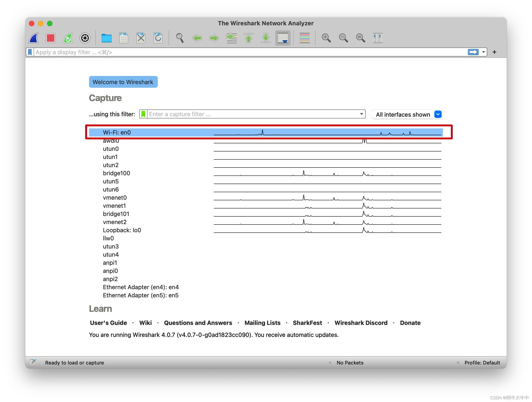
Task: Open the display filter history dropdown
Action: point(484,52)
